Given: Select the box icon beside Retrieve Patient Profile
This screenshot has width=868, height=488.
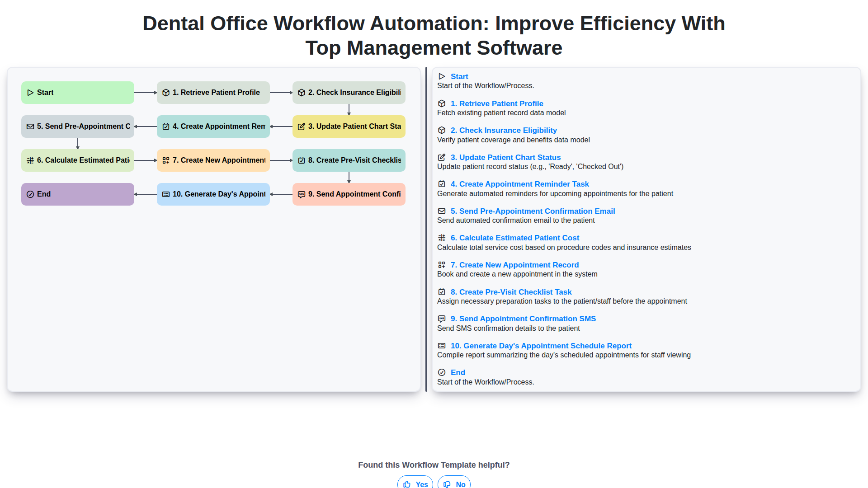Looking at the screenshot, I should point(165,92).
